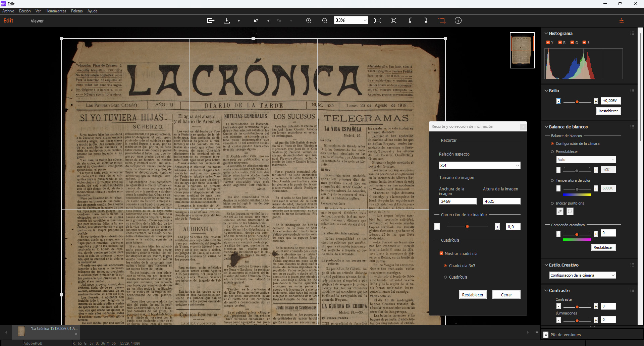Click the Brillo panel grip icon

pyautogui.click(x=632, y=91)
